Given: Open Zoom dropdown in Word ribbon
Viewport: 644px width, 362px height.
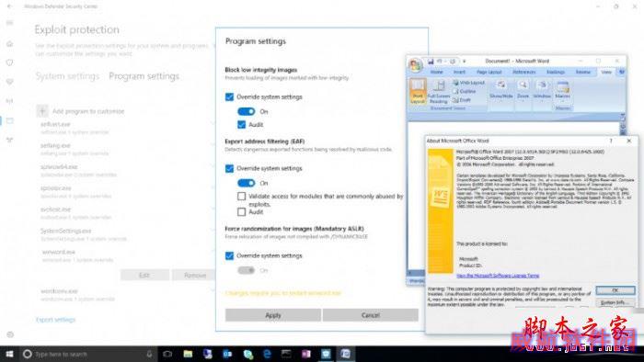Looking at the screenshot, I should click(523, 91).
